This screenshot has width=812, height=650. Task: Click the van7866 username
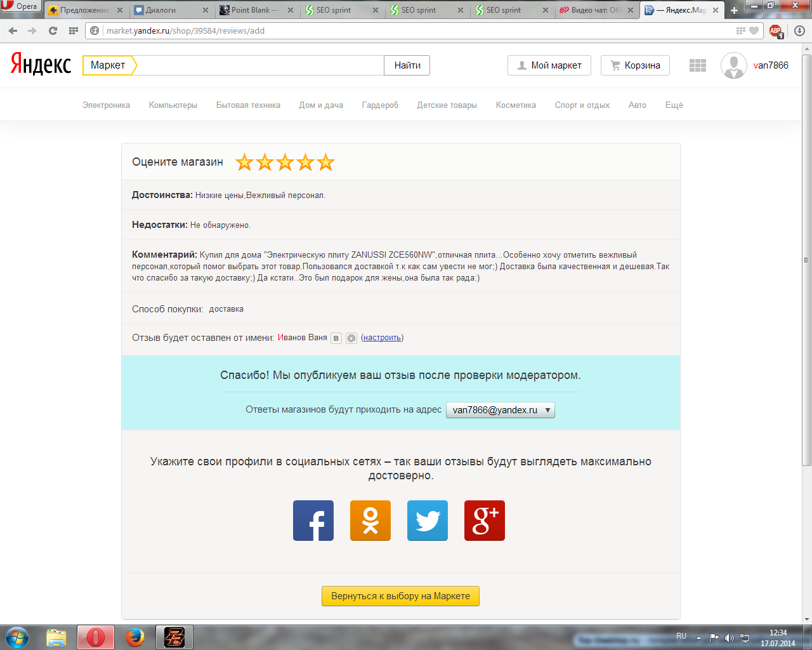pos(771,65)
